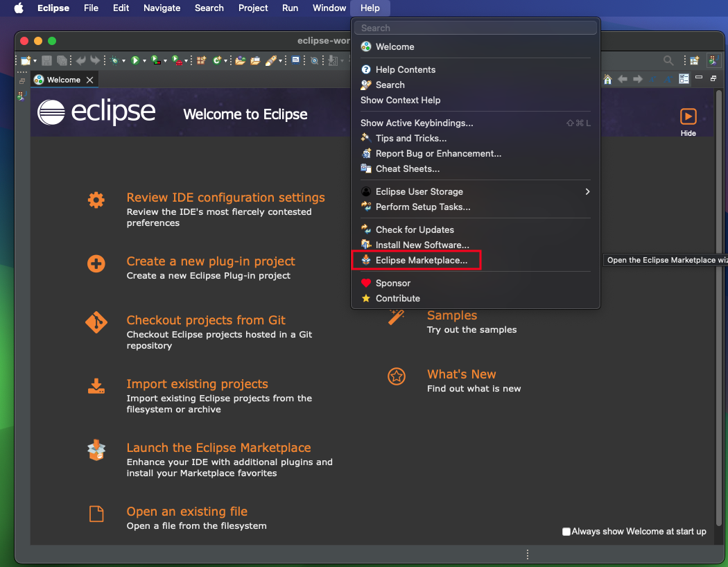Toggle Always show Welcome at start up

coord(566,532)
